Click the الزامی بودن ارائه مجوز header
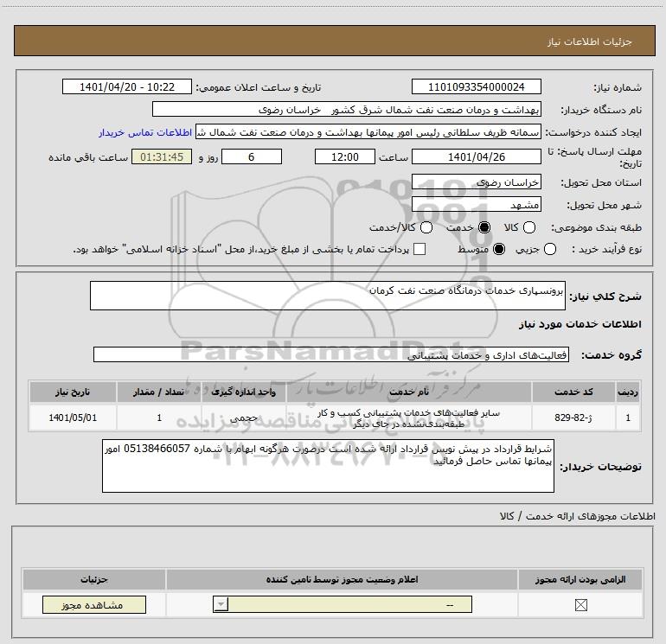 (x=580, y=579)
